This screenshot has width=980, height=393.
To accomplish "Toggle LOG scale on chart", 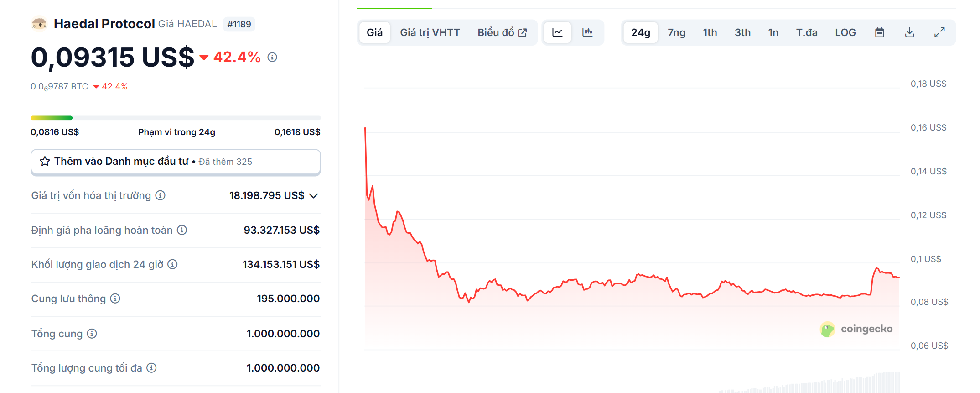I will (x=845, y=32).
